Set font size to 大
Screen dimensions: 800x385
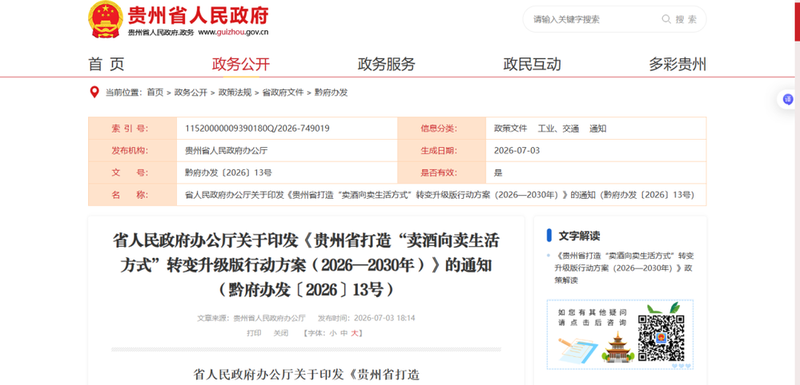pyautogui.click(x=355, y=333)
